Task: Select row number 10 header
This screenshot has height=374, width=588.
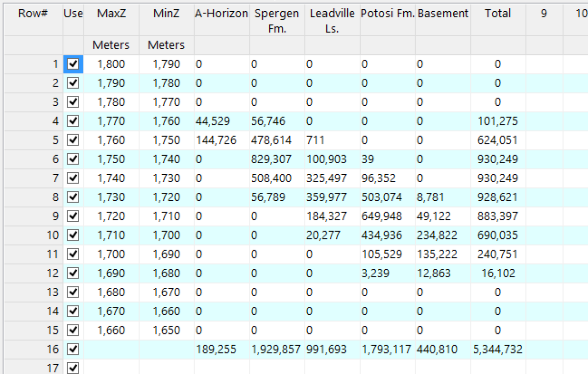Action: click(32, 235)
